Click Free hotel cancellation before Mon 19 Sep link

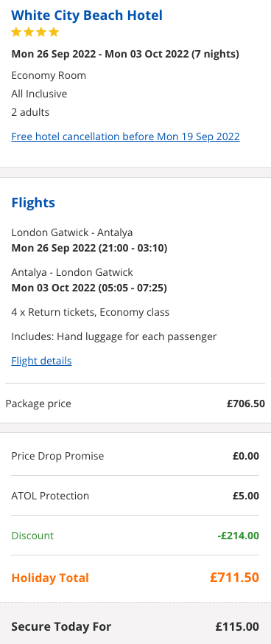point(125,136)
